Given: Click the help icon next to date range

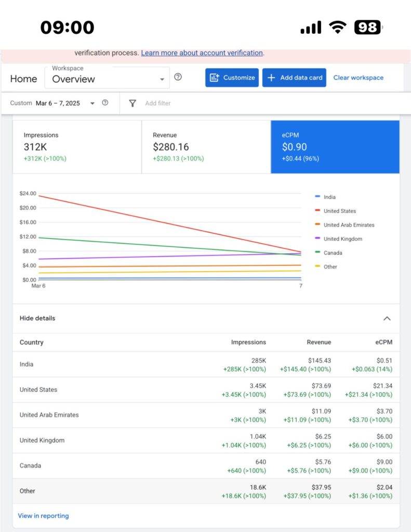Looking at the screenshot, I should (105, 103).
